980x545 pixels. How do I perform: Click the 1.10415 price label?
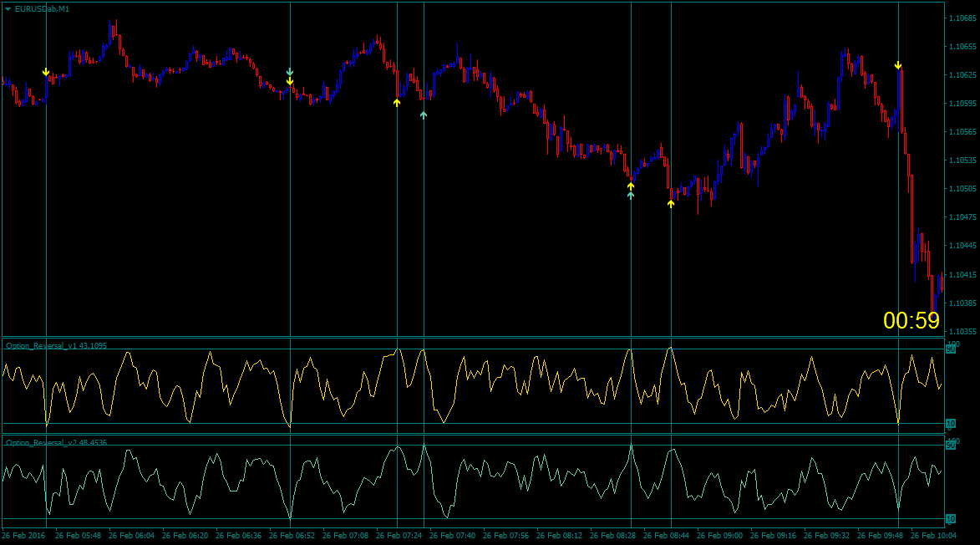(x=962, y=275)
